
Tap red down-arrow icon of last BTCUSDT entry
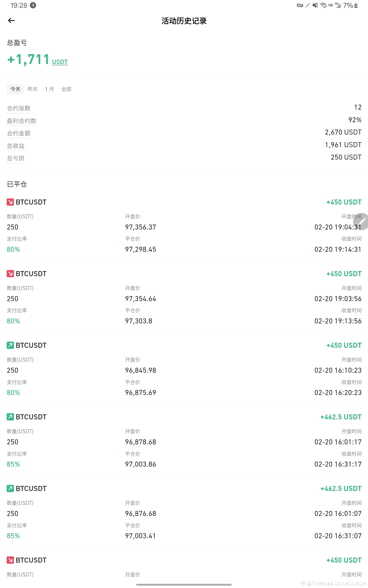point(10,560)
